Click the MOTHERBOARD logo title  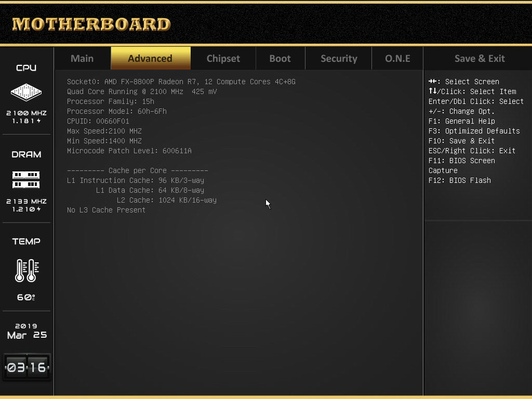[x=91, y=24]
